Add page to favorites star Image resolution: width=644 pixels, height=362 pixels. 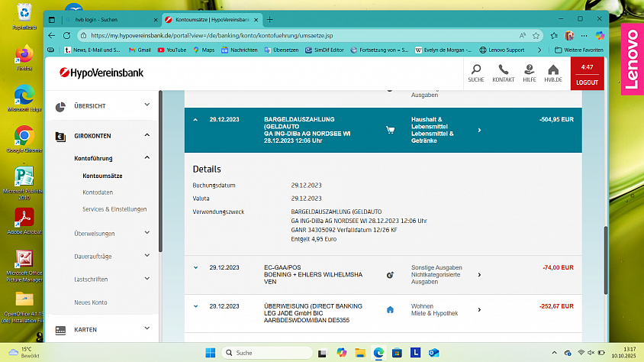point(536,36)
